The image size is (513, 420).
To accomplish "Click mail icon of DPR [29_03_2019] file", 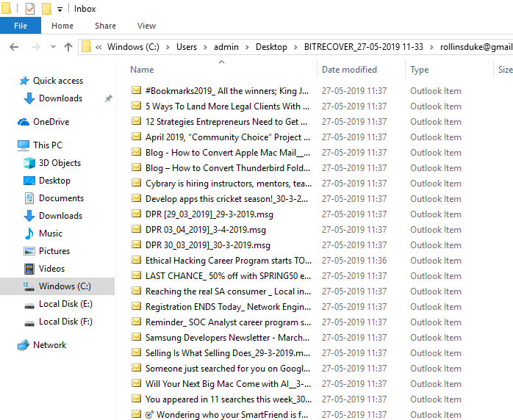I will 137,213.
